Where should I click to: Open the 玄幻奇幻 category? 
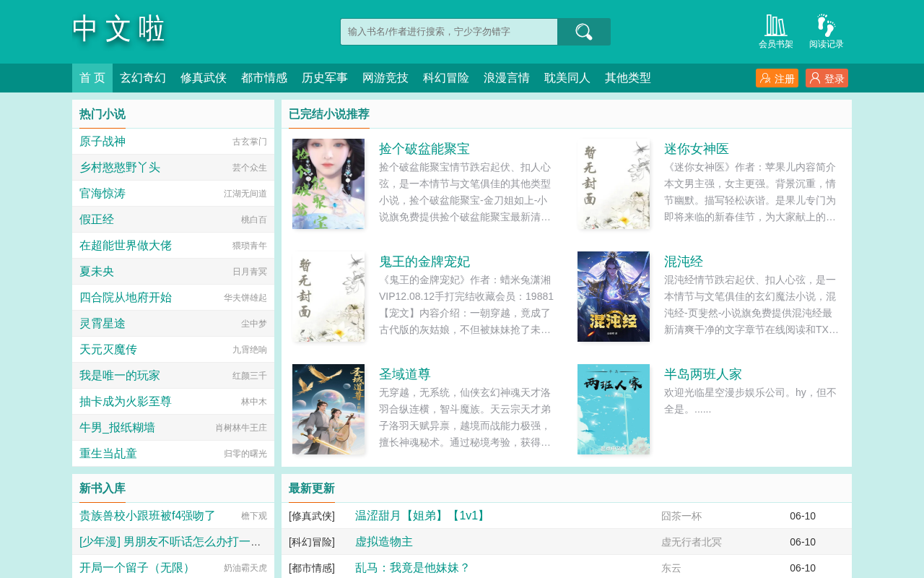pyautogui.click(x=143, y=78)
